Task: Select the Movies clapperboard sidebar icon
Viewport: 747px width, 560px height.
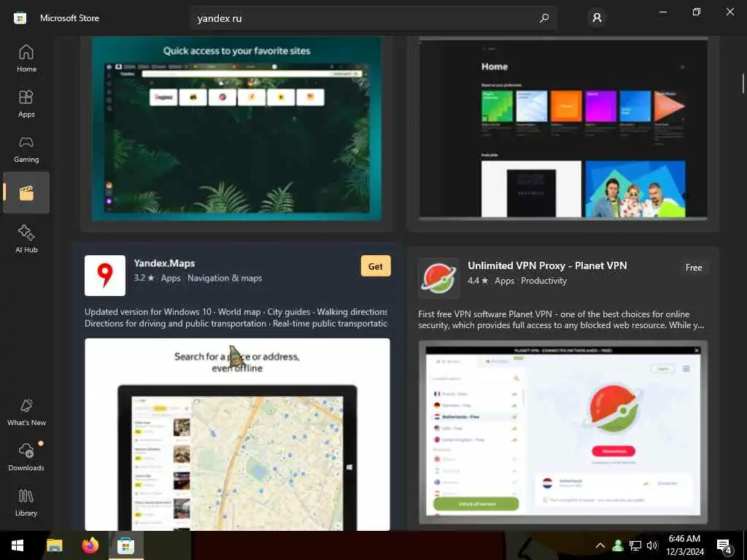Action: (x=26, y=192)
